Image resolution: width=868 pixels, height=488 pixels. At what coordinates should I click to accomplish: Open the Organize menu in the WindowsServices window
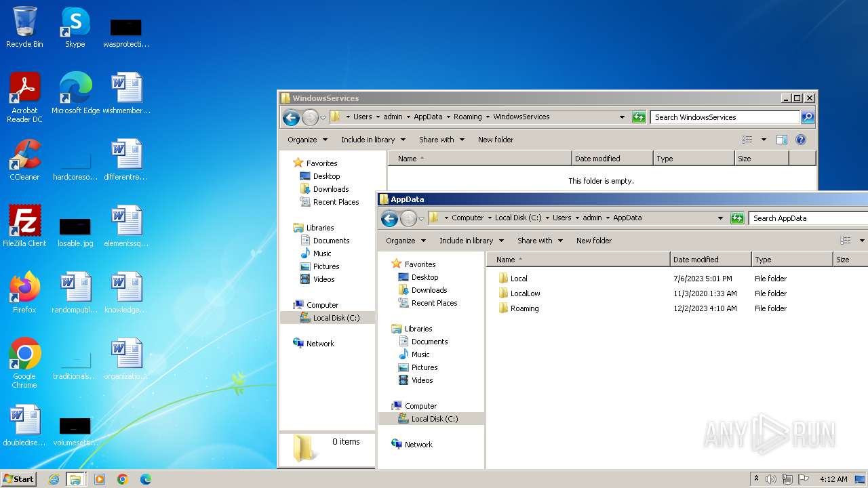308,140
